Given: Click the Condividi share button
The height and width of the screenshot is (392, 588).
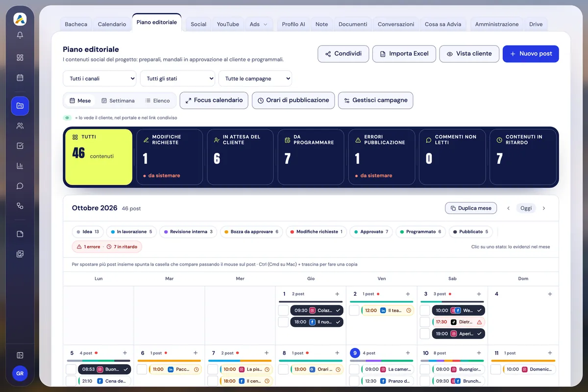Looking at the screenshot, I should [343, 54].
